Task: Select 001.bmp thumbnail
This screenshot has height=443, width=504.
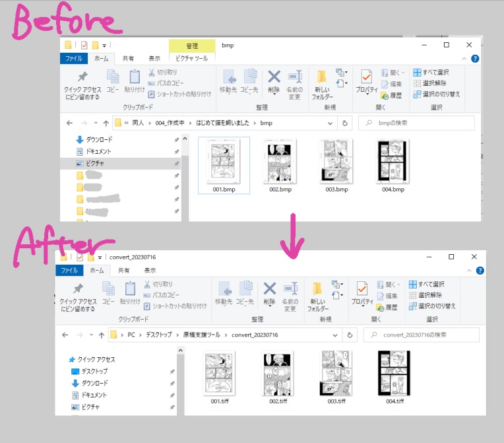Action: click(224, 165)
